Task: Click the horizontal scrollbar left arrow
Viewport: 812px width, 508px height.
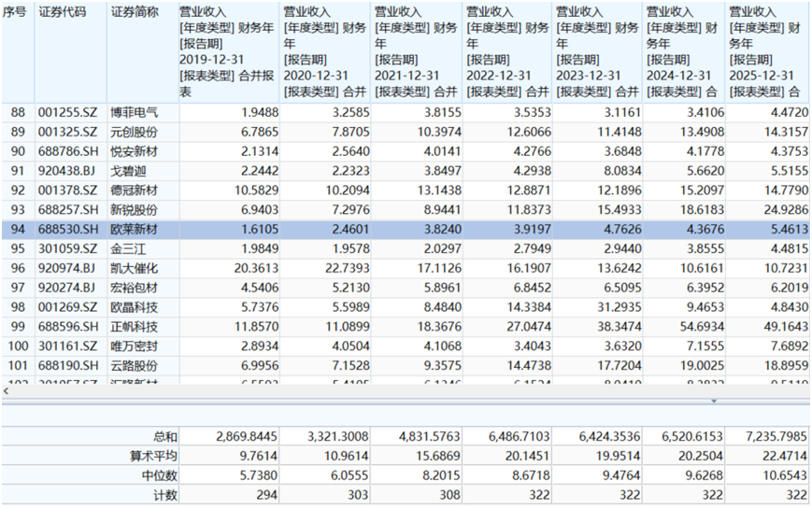Action: pyautogui.click(x=7, y=391)
